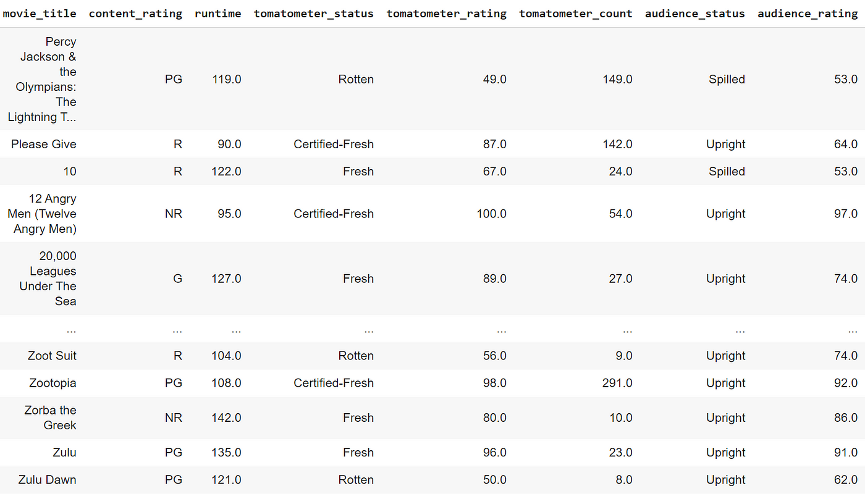865x504 pixels.
Task: Click Certified-Fresh status in Zootopia row
Action: (x=334, y=383)
